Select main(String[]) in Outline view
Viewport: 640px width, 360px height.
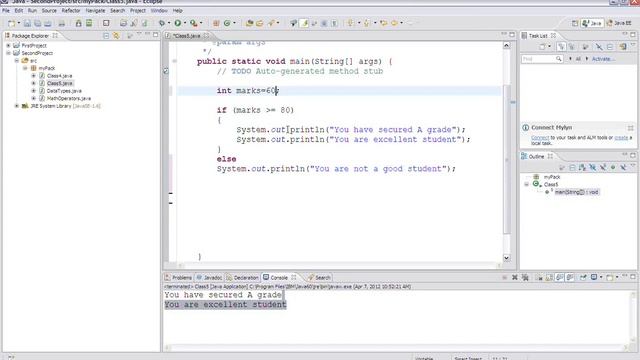tap(576, 192)
